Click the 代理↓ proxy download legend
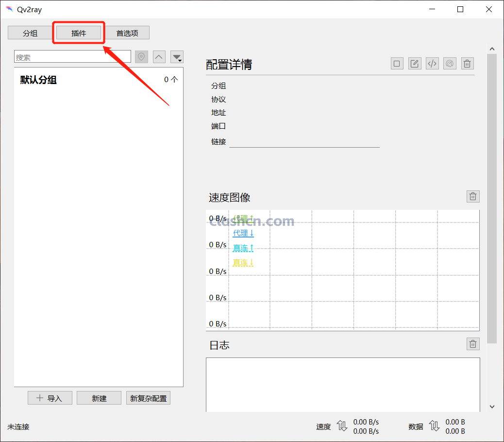Screen dimensions: 504x442 point(243,233)
